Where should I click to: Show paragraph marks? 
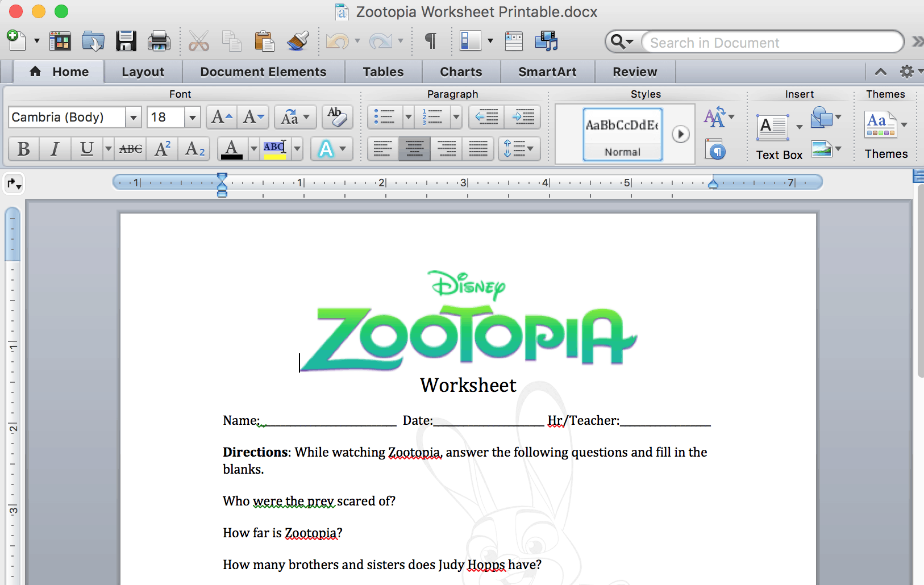coord(431,40)
